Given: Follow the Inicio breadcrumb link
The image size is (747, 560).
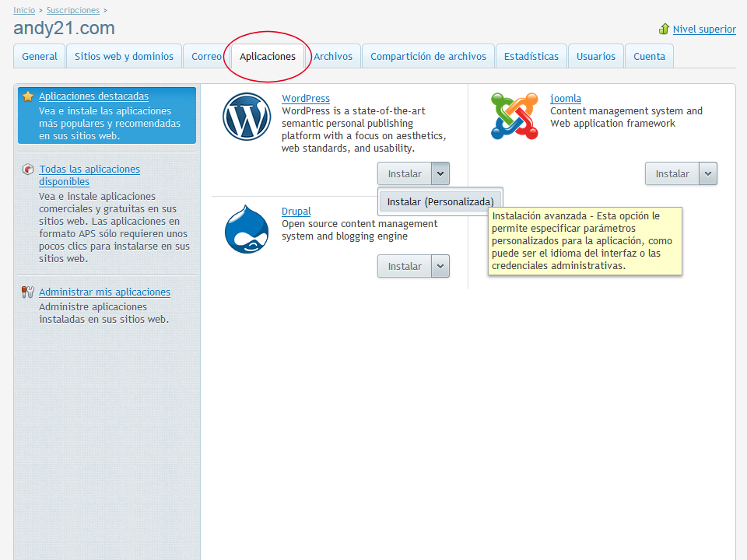Looking at the screenshot, I should click(24, 10).
